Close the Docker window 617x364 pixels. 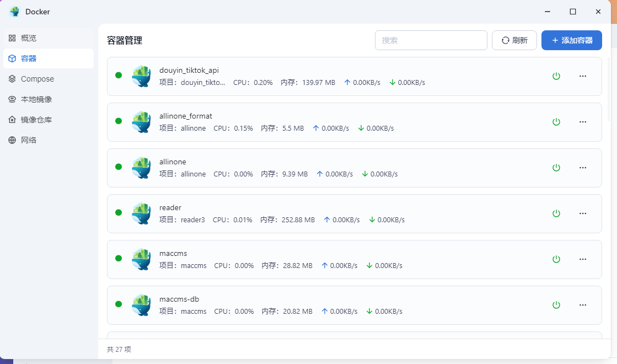pos(598,12)
